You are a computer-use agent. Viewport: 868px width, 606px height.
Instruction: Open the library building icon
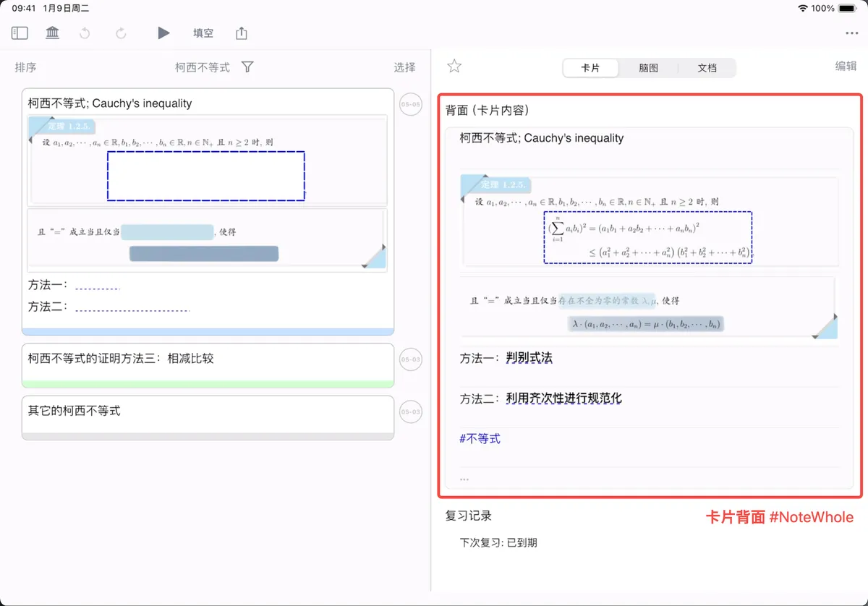pos(52,33)
